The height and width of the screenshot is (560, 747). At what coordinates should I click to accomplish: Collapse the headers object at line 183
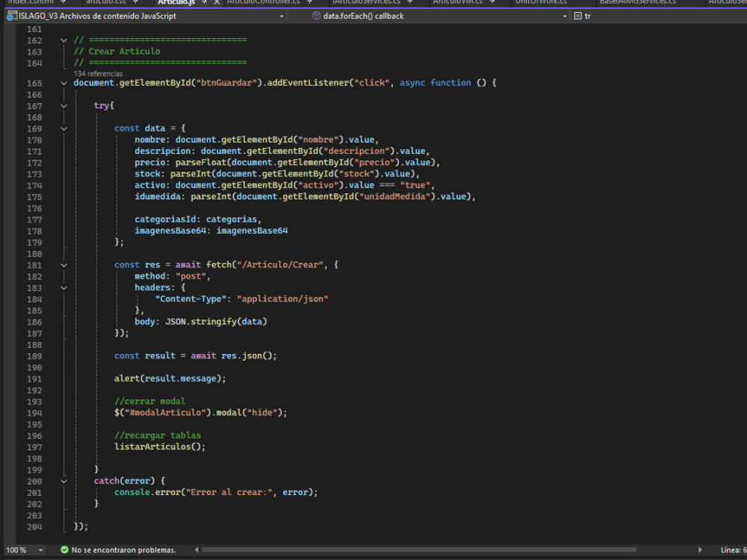63,288
